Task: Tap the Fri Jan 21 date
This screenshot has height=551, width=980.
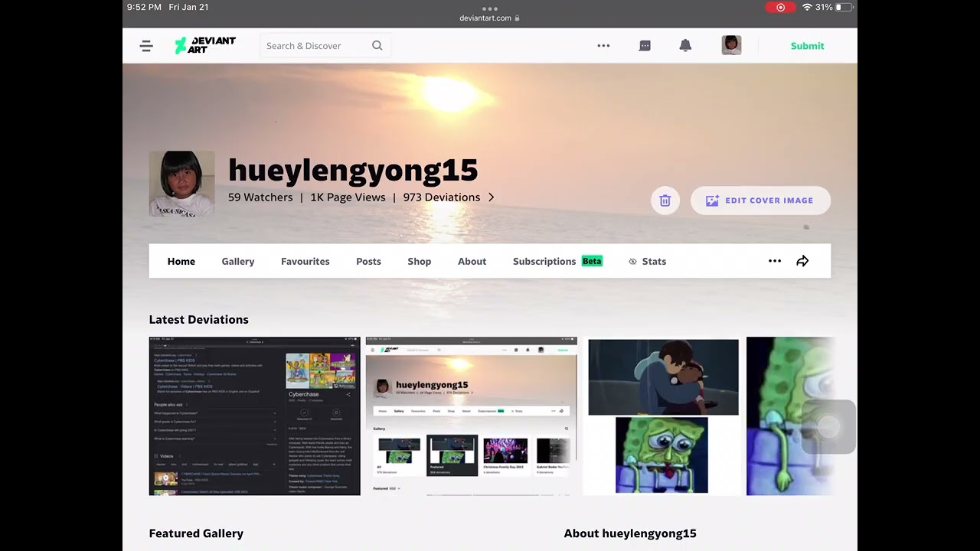Action: click(188, 8)
